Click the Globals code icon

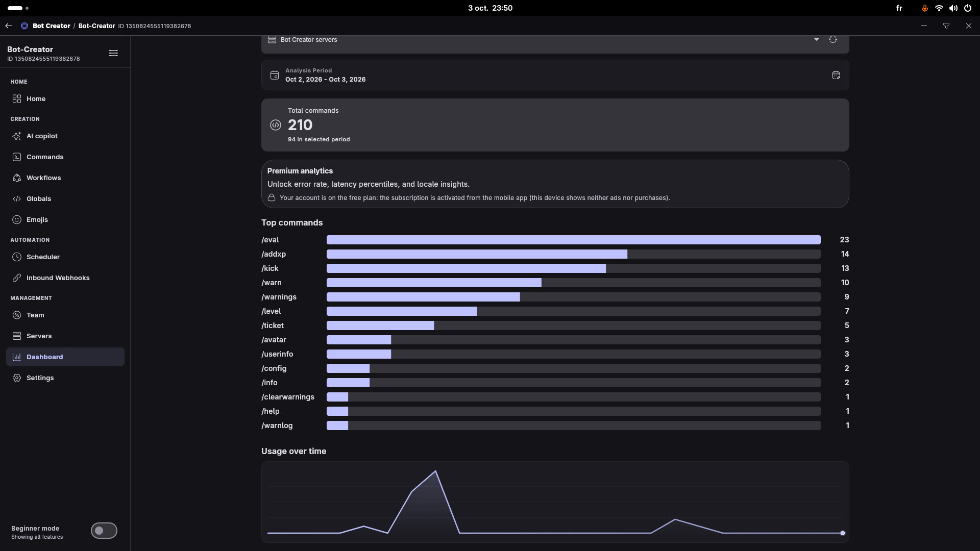pyautogui.click(x=17, y=199)
